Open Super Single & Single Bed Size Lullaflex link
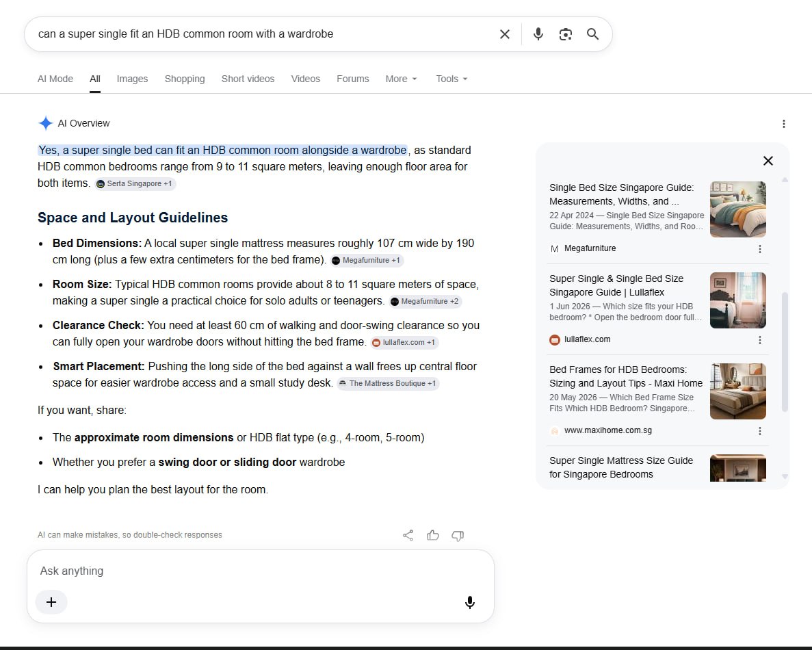The width and height of the screenshot is (812, 650). click(x=616, y=285)
